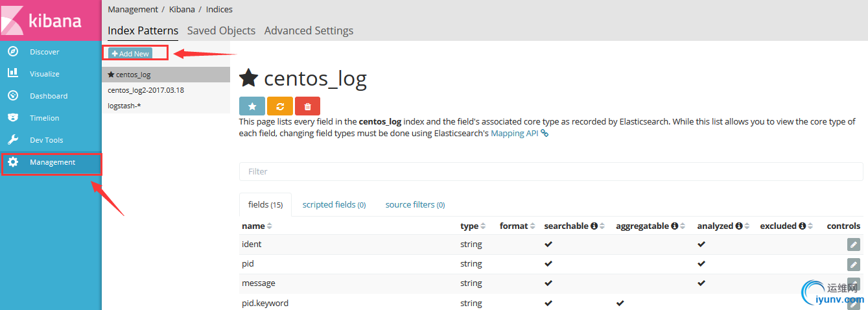Screen dimensions: 868x310
Task: Select the source filters (0) tab
Action: point(415,204)
